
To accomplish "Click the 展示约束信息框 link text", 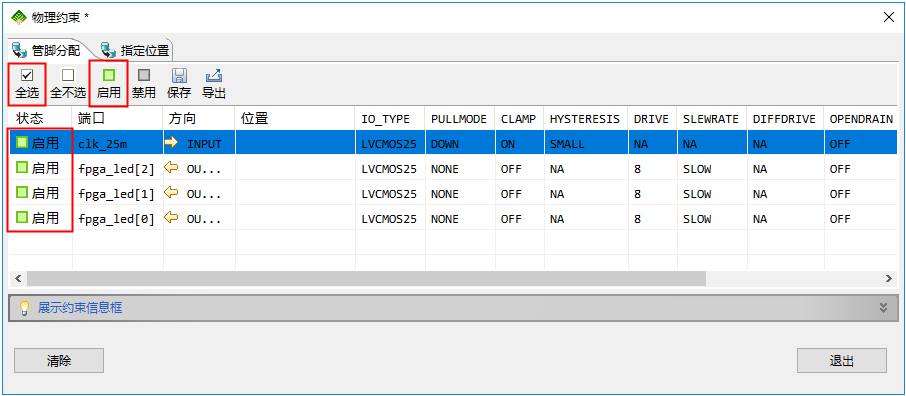I will pos(80,308).
